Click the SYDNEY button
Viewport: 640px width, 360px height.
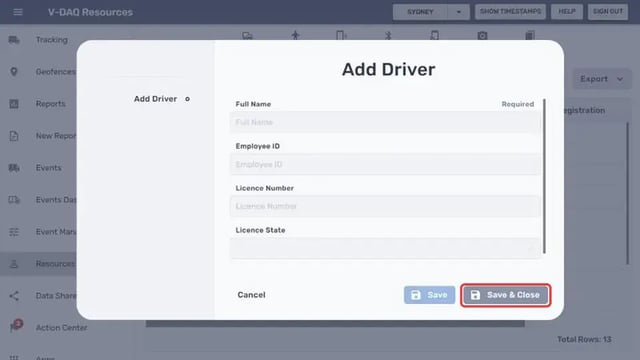[420, 12]
